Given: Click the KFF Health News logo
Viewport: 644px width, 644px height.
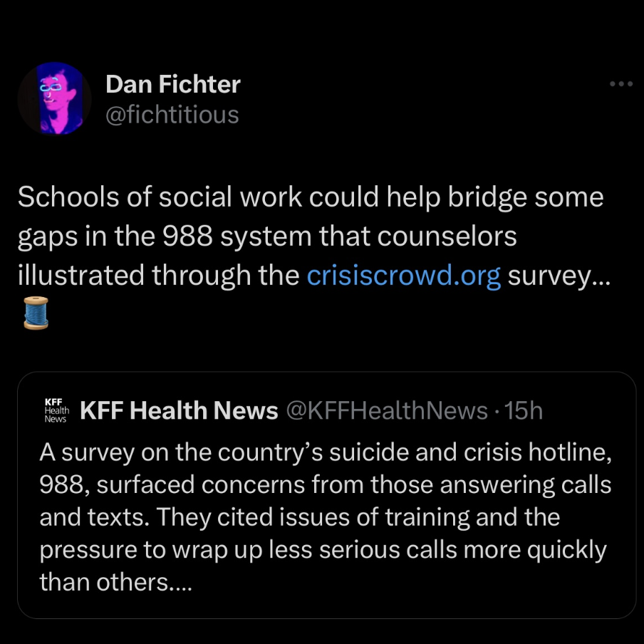Looking at the screenshot, I should (56, 410).
